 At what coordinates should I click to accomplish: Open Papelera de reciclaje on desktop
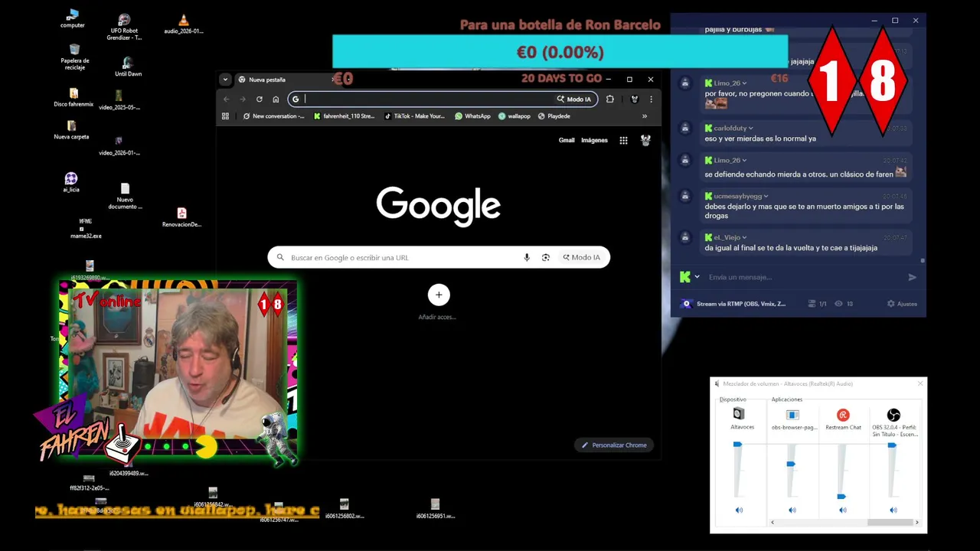coord(74,57)
